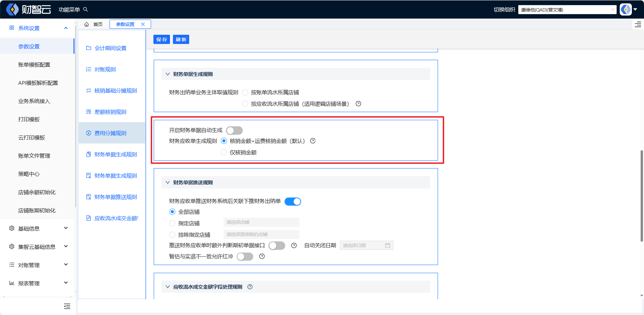Click the 保存 button
The height and width of the screenshot is (315, 644).
click(x=162, y=40)
